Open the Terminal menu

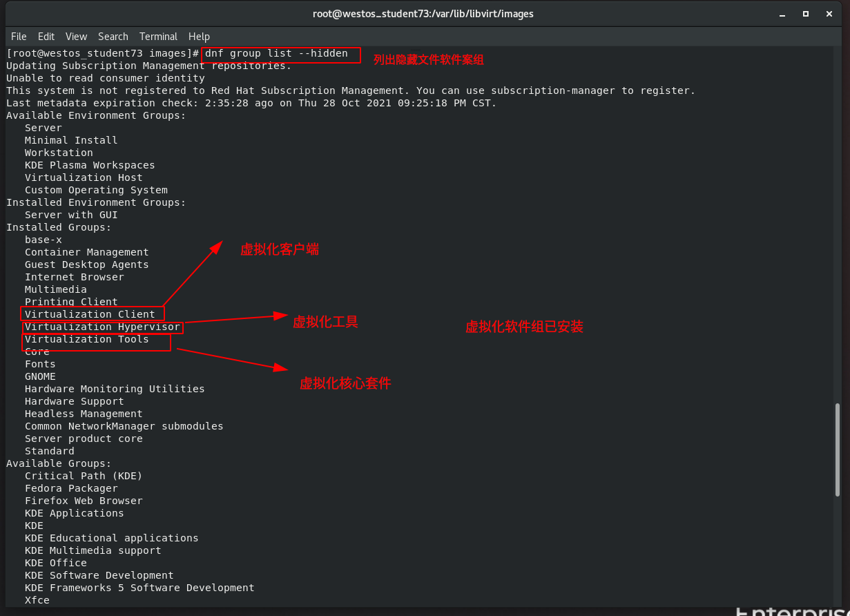(x=158, y=37)
